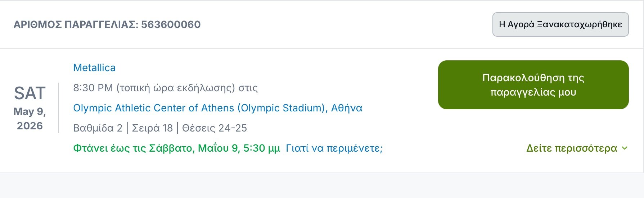Click the 8:30 PM event time text

click(x=93, y=88)
